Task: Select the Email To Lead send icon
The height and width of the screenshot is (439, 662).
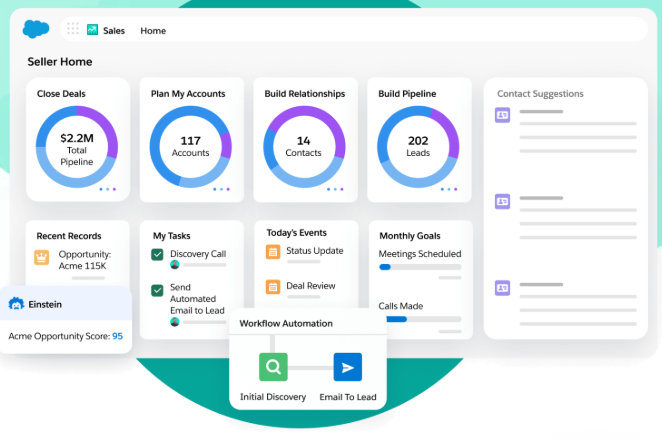Action: (347, 367)
